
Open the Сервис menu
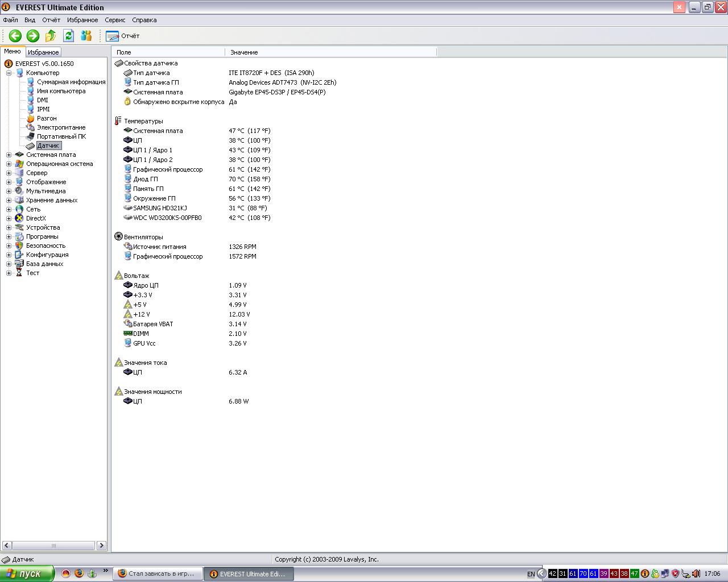coord(115,20)
